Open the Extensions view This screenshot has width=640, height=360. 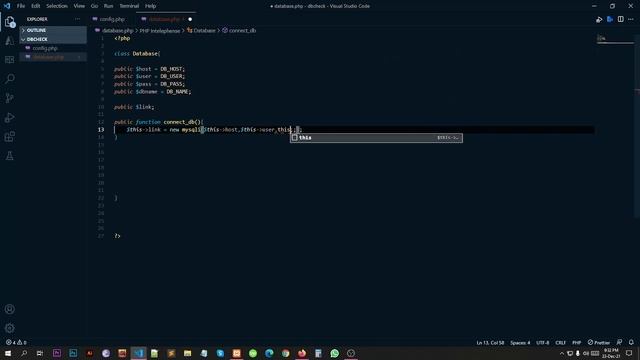click(x=10, y=137)
